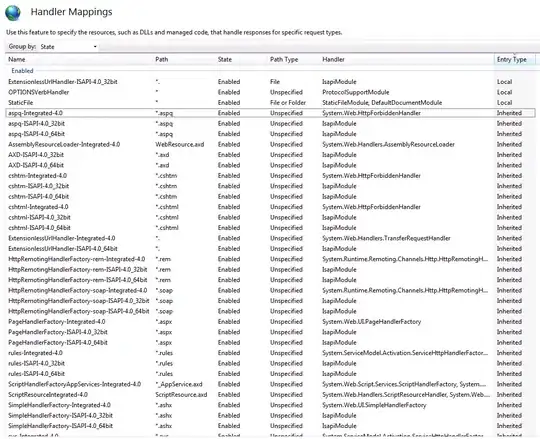Select PageHandlerFactory-Integrated-4.0 row

pyautogui.click(x=270, y=322)
